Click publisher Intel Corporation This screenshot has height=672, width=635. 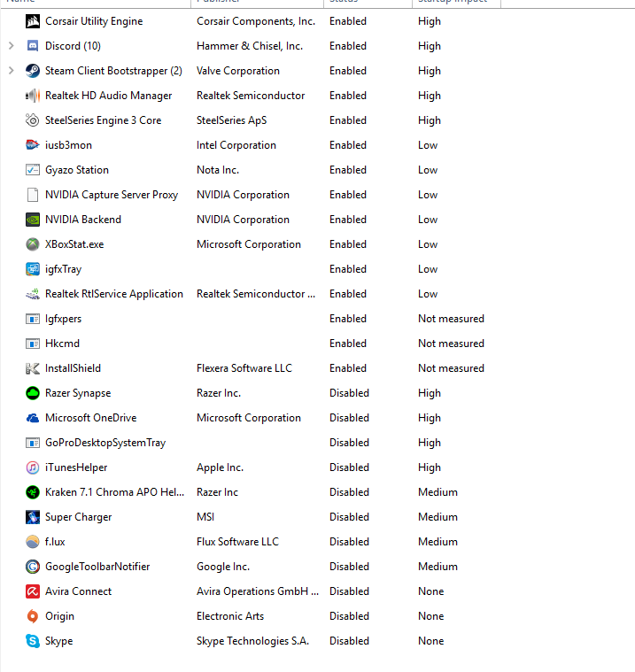click(x=236, y=145)
